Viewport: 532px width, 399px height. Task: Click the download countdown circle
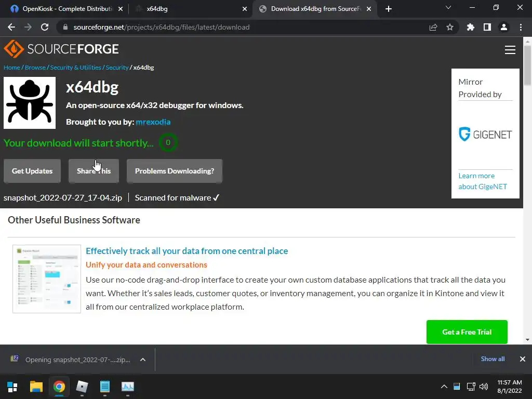(168, 142)
